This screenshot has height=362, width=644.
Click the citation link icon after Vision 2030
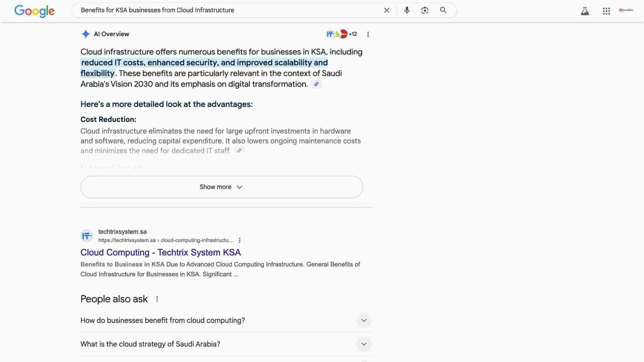316,84
